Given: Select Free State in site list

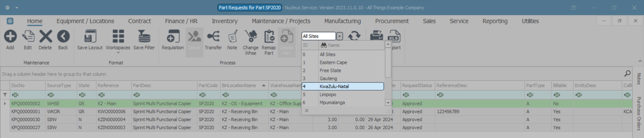Looking at the screenshot, I should (x=343, y=70).
